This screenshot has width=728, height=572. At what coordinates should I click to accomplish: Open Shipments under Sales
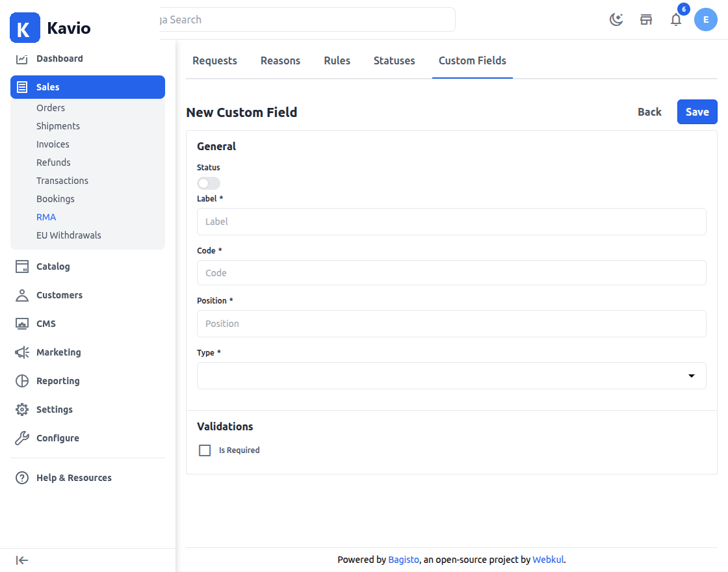[x=58, y=126]
